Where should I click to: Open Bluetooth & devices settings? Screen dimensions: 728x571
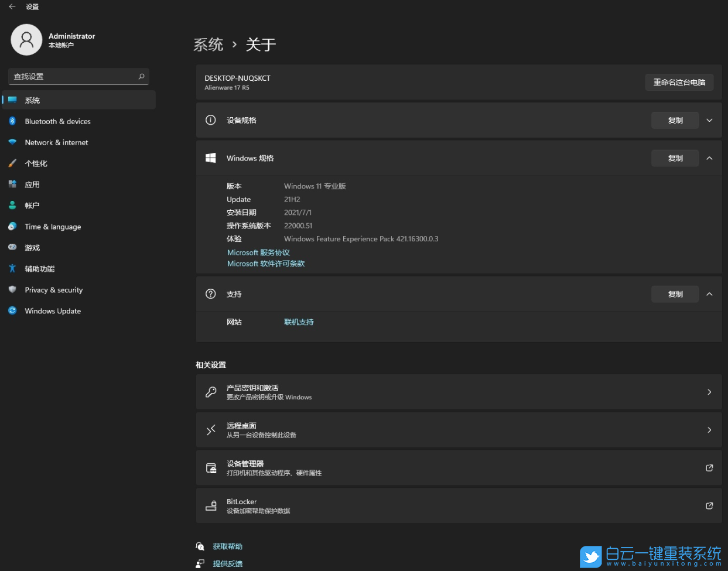point(57,121)
